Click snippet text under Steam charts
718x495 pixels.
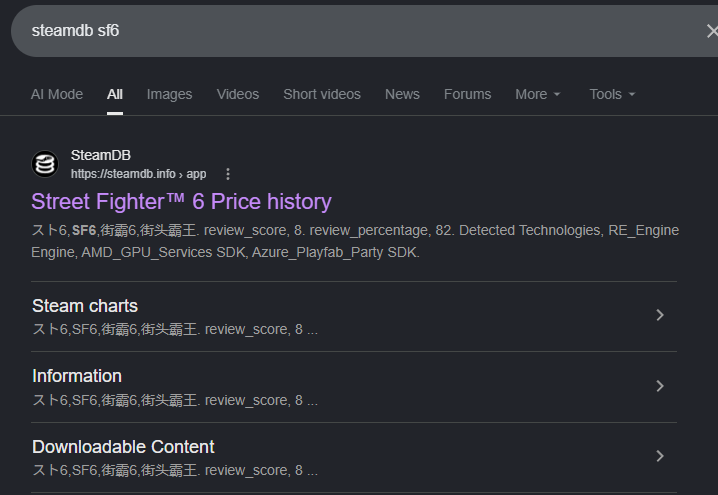click(x=175, y=329)
